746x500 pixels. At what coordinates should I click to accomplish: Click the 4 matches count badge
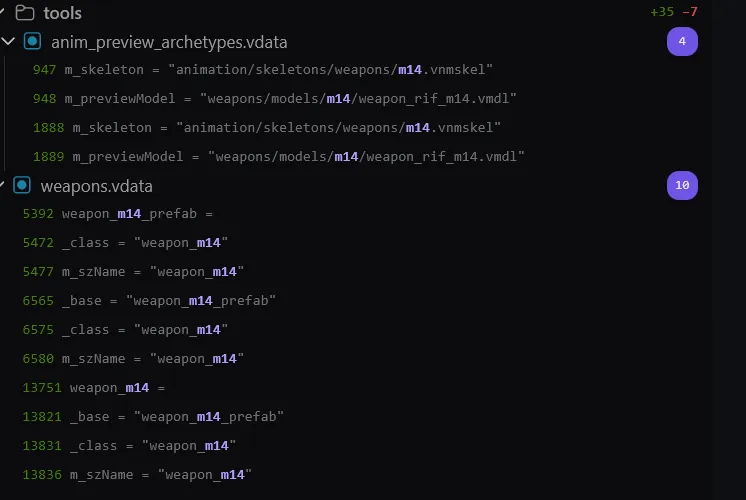pyautogui.click(x=682, y=41)
